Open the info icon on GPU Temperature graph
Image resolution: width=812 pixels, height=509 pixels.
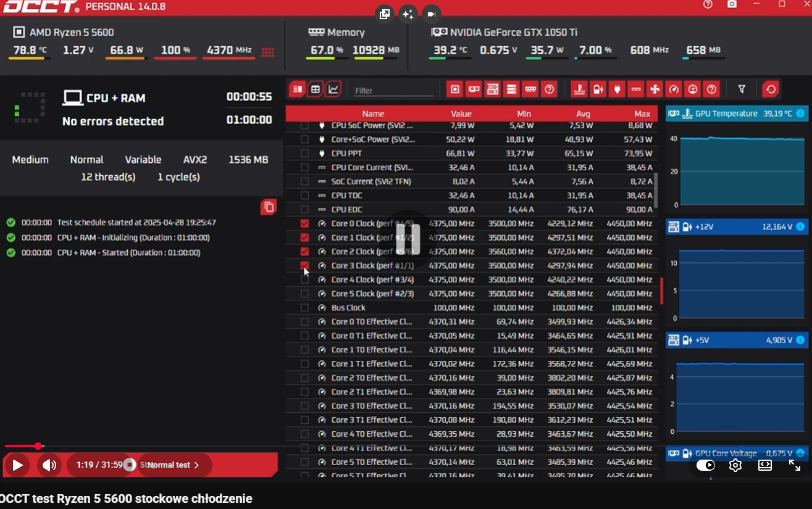click(x=800, y=114)
